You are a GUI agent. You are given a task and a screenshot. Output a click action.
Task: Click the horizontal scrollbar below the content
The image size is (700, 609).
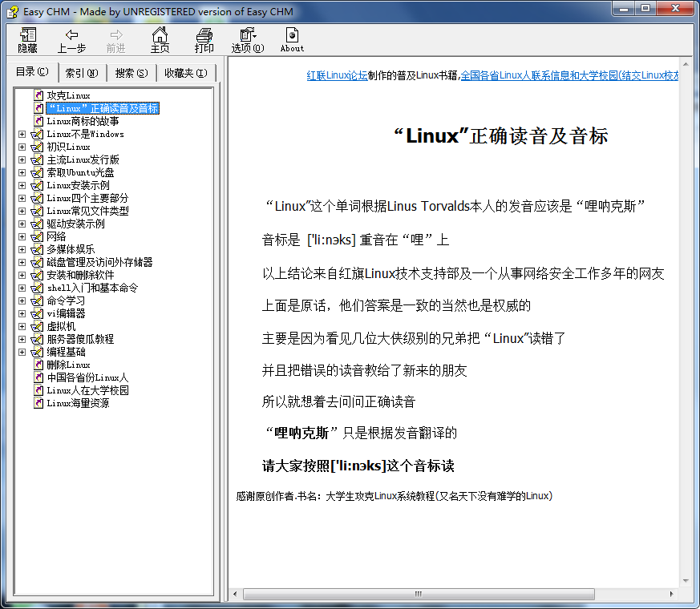(417, 595)
